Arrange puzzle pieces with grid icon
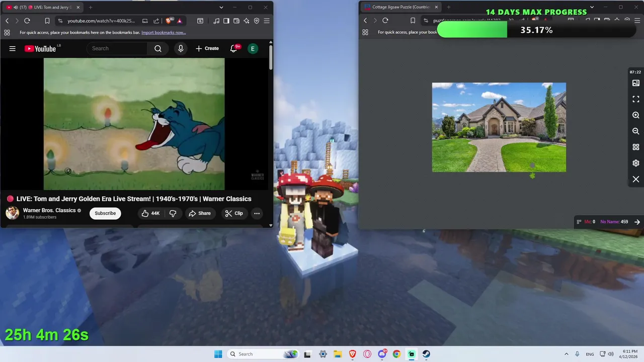This screenshot has height=362, width=644. click(x=636, y=147)
